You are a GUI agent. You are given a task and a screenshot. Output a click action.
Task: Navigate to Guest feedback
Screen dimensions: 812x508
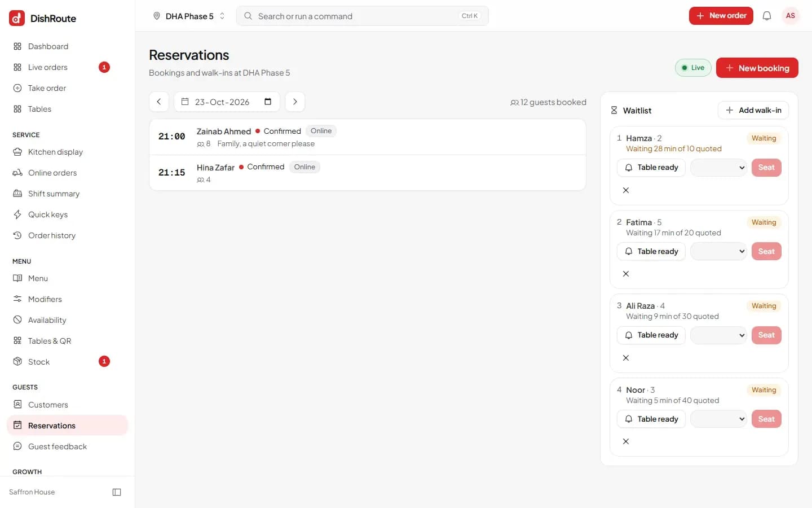pos(68,446)
